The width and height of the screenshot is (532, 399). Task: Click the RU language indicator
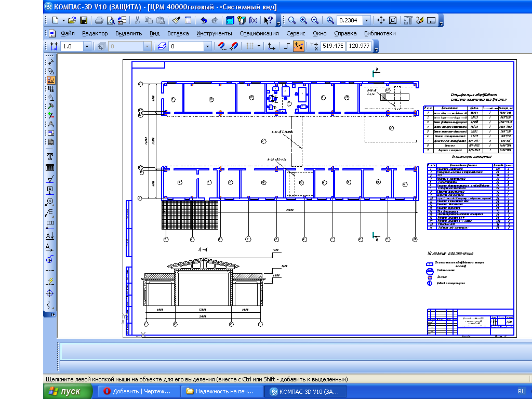[x=522, y=392]
